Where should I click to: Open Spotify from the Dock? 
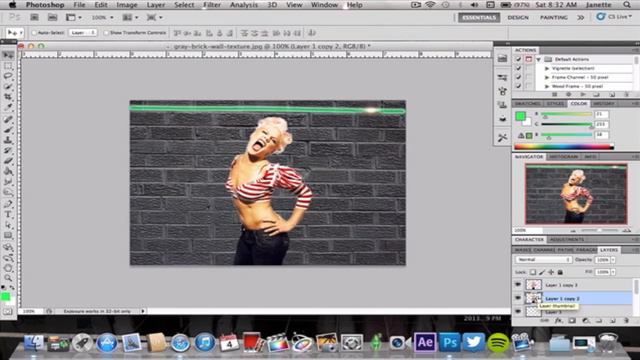tap(498, 342)
